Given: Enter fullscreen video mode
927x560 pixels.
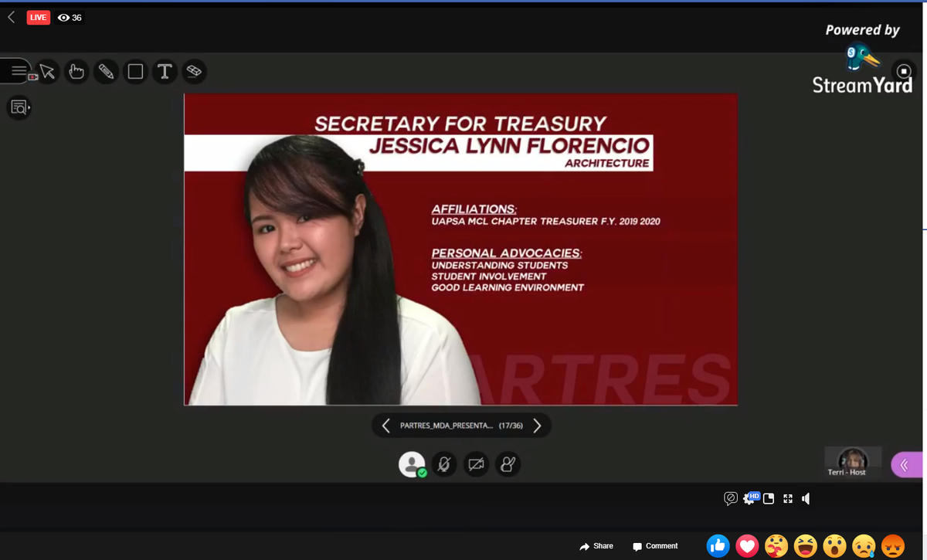Looking at the screenshot, I should pyautogui.click(x=788, y=499).
